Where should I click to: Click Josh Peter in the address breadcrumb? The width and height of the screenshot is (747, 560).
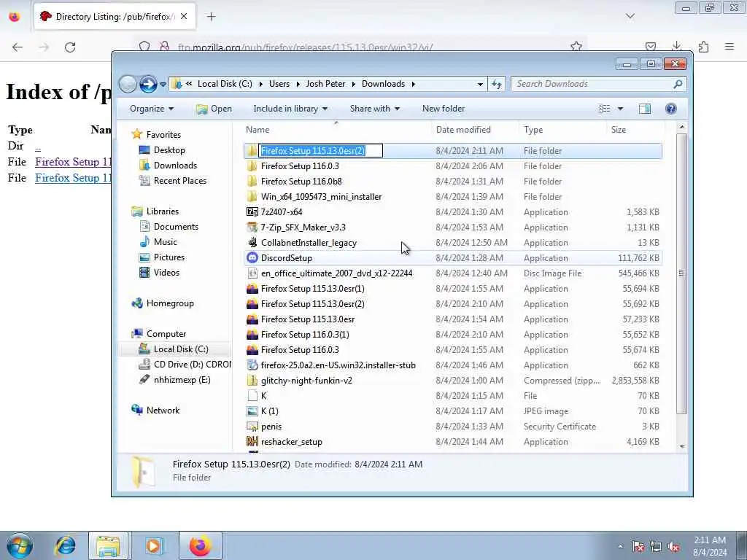point(325,84)
